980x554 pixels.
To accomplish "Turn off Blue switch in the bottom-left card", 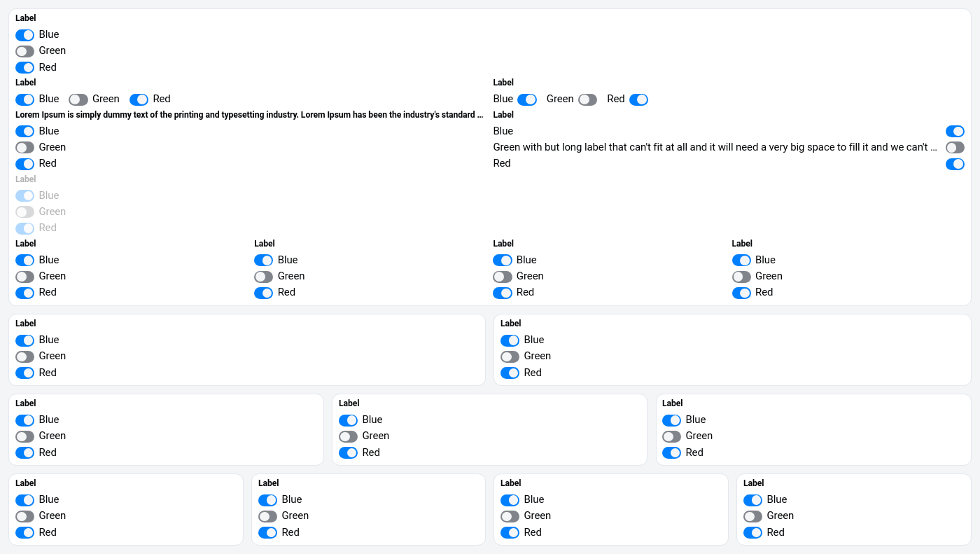I will tap(24, 500).
